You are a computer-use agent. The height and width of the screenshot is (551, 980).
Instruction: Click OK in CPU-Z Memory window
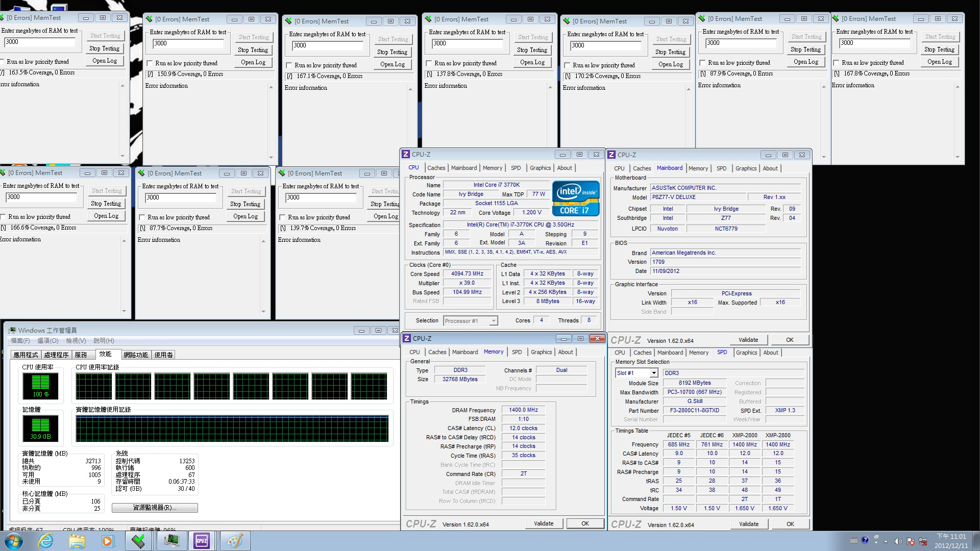[585, 523]
